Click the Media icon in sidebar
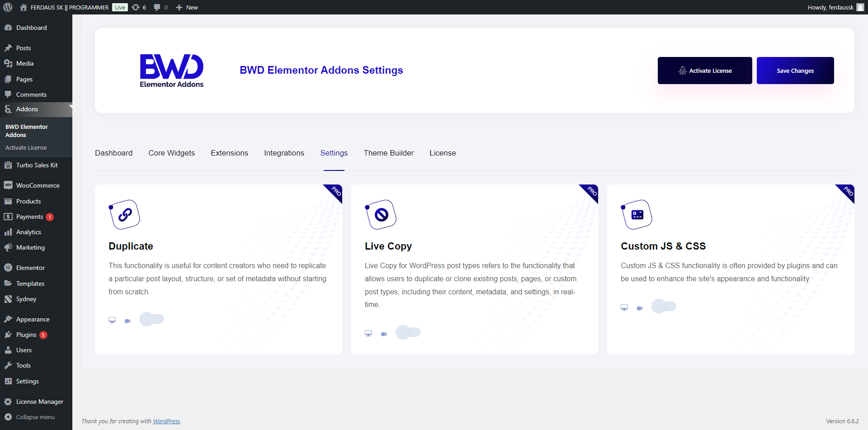This screenshot has height=430, width=868. [x=8, y=63]
